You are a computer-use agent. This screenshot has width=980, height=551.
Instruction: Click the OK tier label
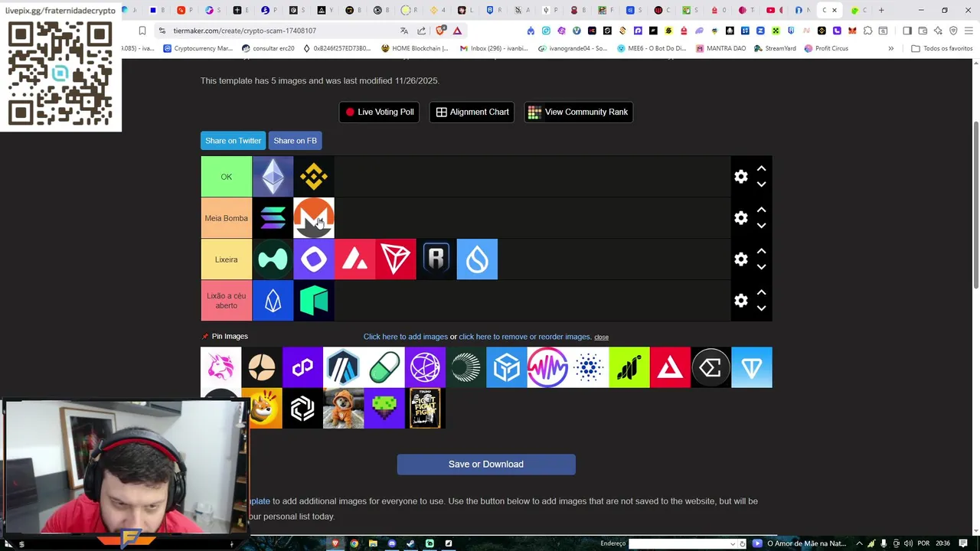[227, 177]
